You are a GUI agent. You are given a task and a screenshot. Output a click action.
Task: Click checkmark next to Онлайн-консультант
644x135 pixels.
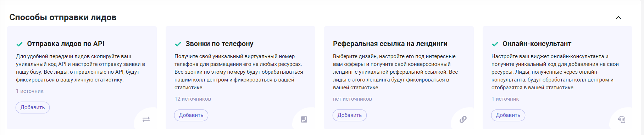(x=495, y=44)
